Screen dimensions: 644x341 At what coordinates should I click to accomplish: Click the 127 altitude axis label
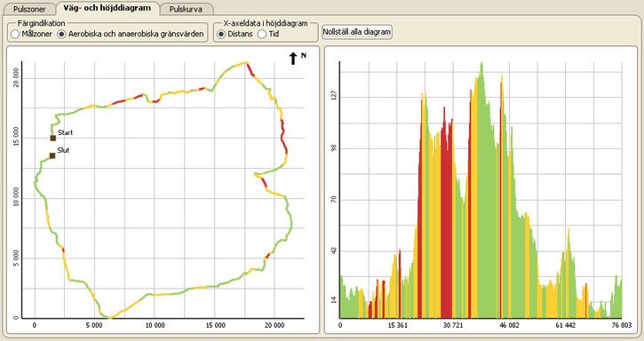point(333,95)
